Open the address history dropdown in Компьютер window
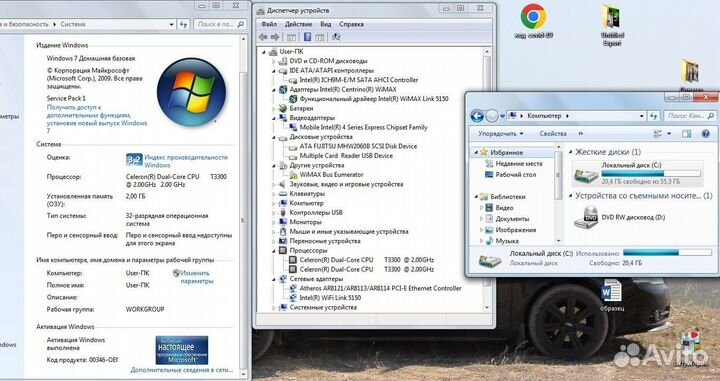Viewport: 720px width, 381px height. click(x=641, y=116)
